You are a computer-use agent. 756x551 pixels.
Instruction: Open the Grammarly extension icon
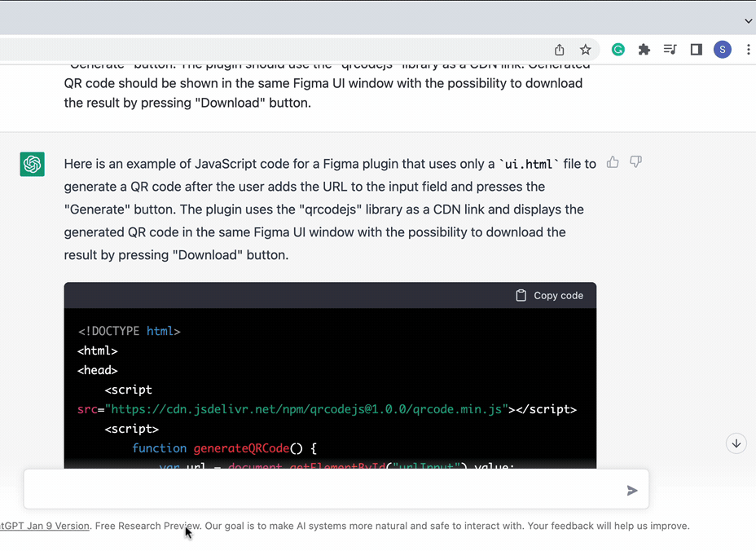click(618, 50)
